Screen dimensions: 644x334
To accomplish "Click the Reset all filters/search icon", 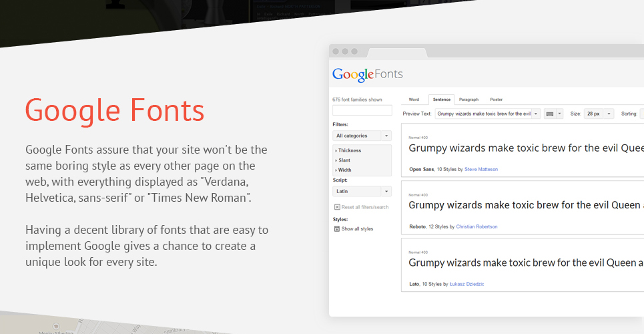I will [337, 207].
